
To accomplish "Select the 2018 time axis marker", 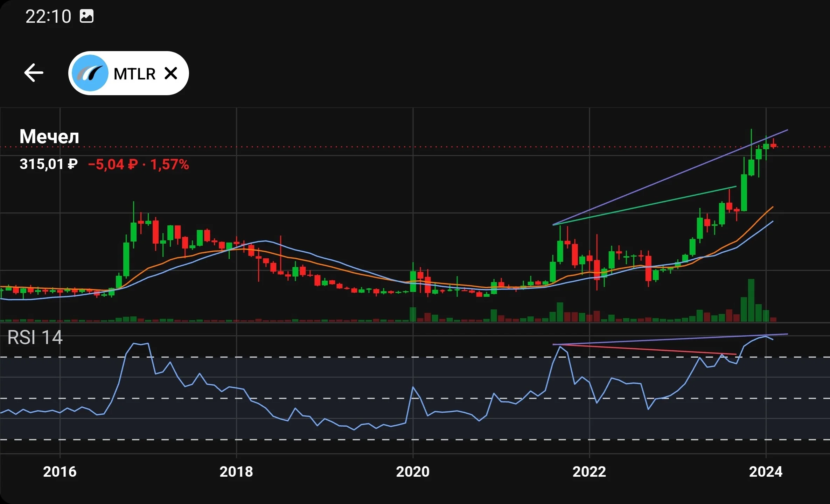I will [236, 471].
